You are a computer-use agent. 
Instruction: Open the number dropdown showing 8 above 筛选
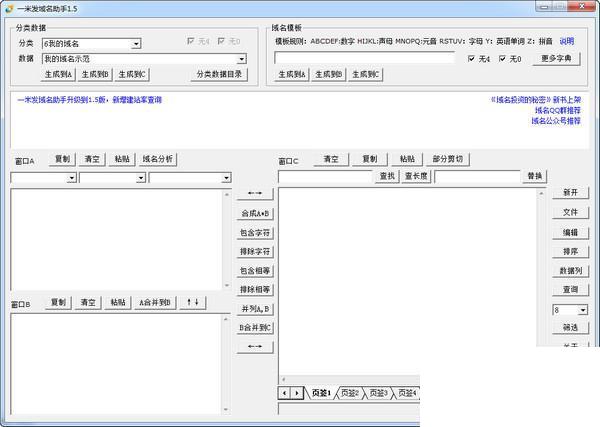pos(583,310)
